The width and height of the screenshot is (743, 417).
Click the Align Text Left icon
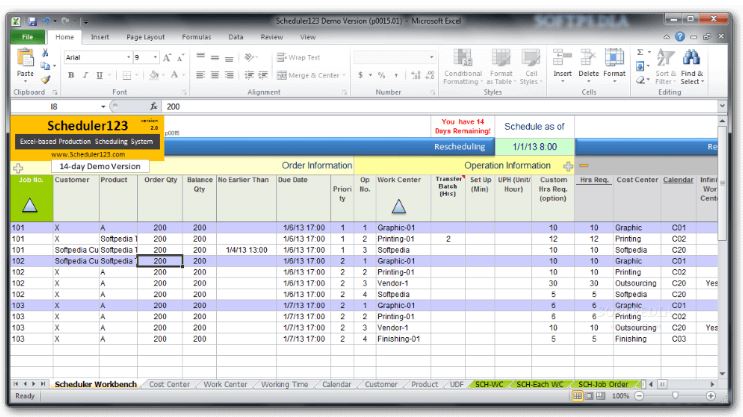pyautogui.click(x=200, y=75)
